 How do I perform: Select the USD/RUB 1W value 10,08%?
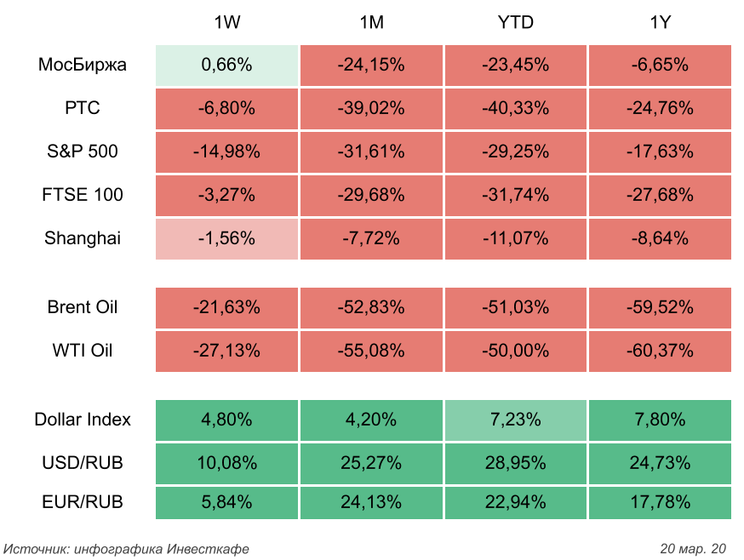coord(226,463)
